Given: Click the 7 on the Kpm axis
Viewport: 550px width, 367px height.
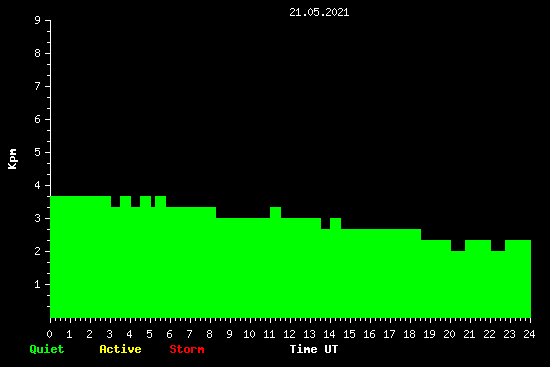Looking at the screenshot, I should tap(38, 86).
